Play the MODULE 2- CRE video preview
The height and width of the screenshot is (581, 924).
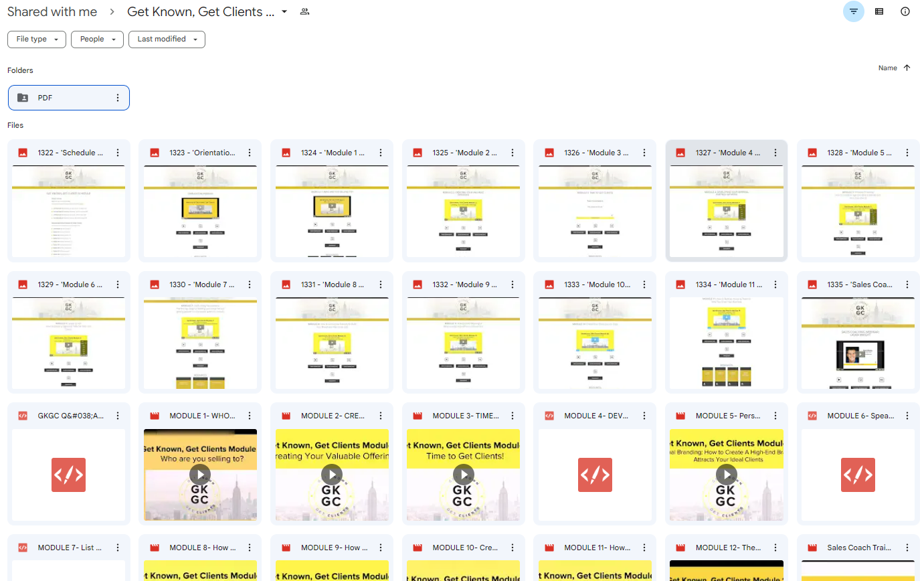332,475
